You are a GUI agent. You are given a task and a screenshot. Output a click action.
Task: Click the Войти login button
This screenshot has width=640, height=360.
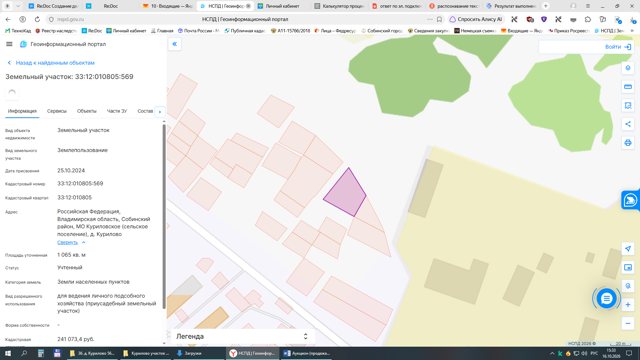pos(618,47)
